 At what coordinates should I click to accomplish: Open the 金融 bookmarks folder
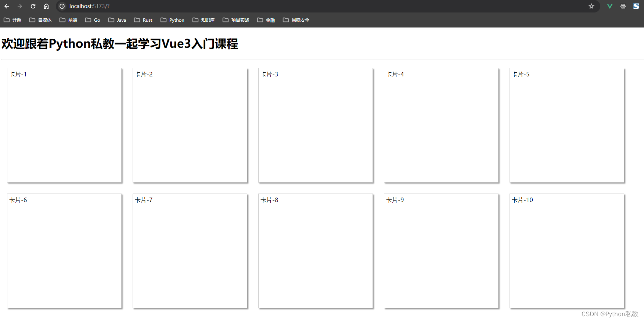tap(266, 20)
